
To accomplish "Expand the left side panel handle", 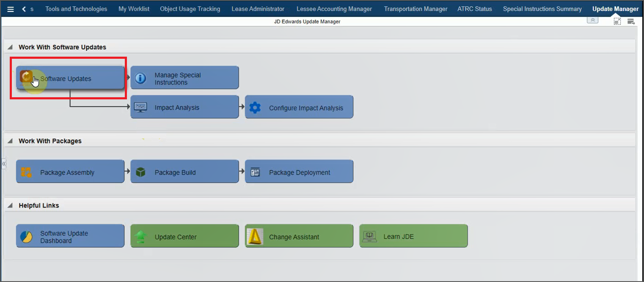I will tap(4, 164).
